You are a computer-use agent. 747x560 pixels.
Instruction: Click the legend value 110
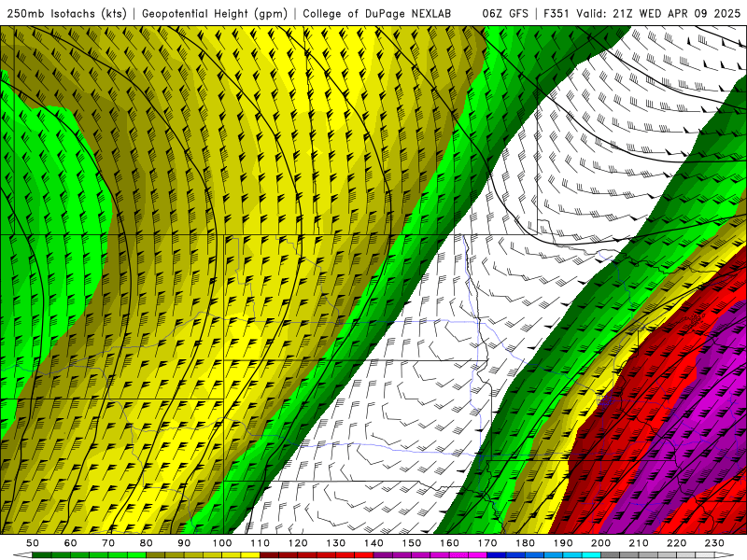(x=261, y=543)
